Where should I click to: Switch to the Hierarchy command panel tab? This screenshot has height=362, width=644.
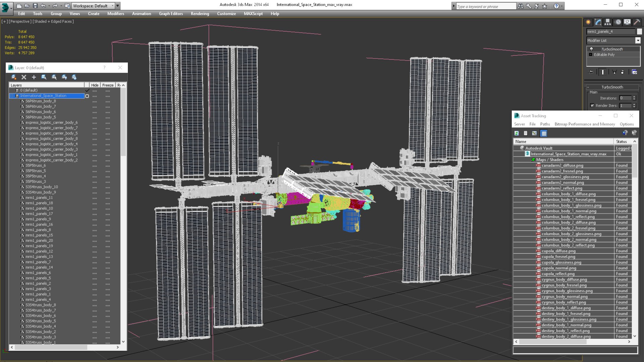click(608, 22)
